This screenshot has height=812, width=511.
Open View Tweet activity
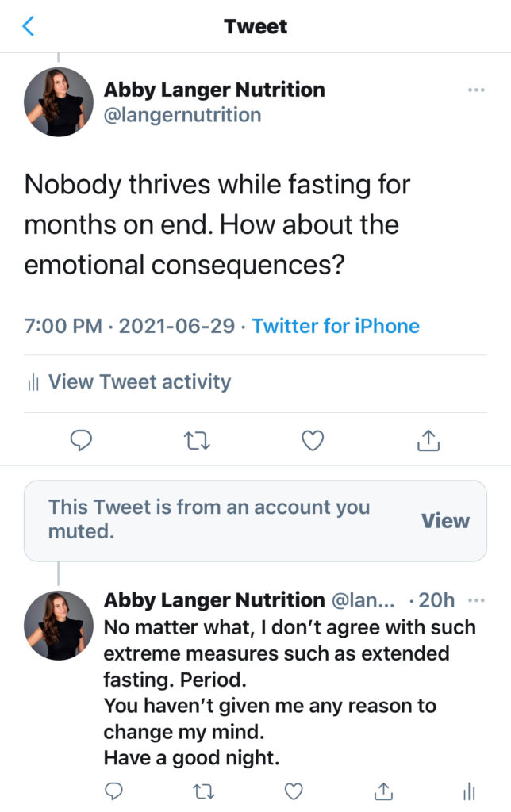[x=139, y=382]
